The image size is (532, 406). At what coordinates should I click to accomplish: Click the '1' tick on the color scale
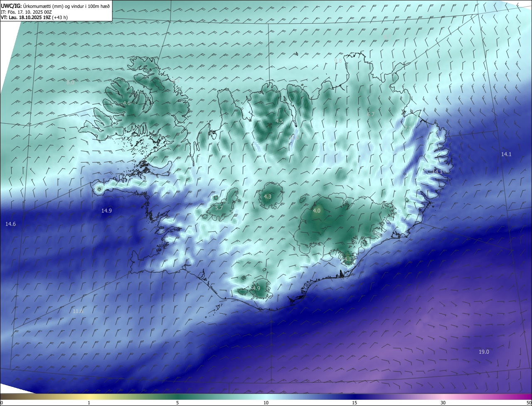click(89, 403)
